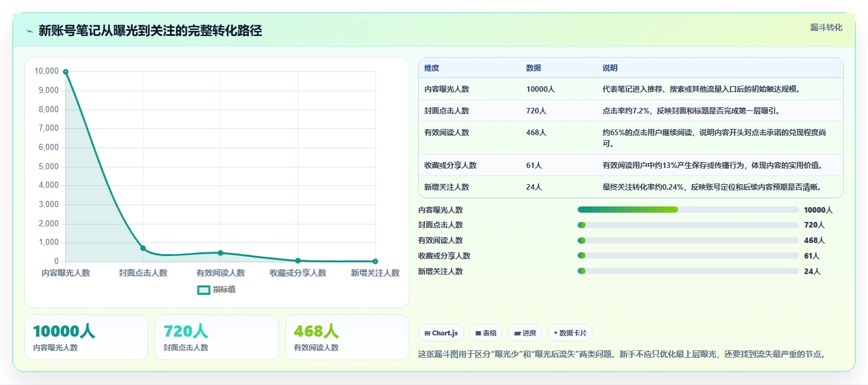Open the 720人 封面点击人数 data card

(x=217, y=337)
